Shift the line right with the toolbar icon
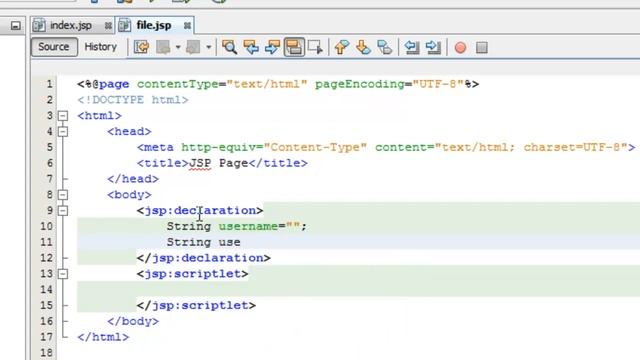 click(x=433, y=47)
